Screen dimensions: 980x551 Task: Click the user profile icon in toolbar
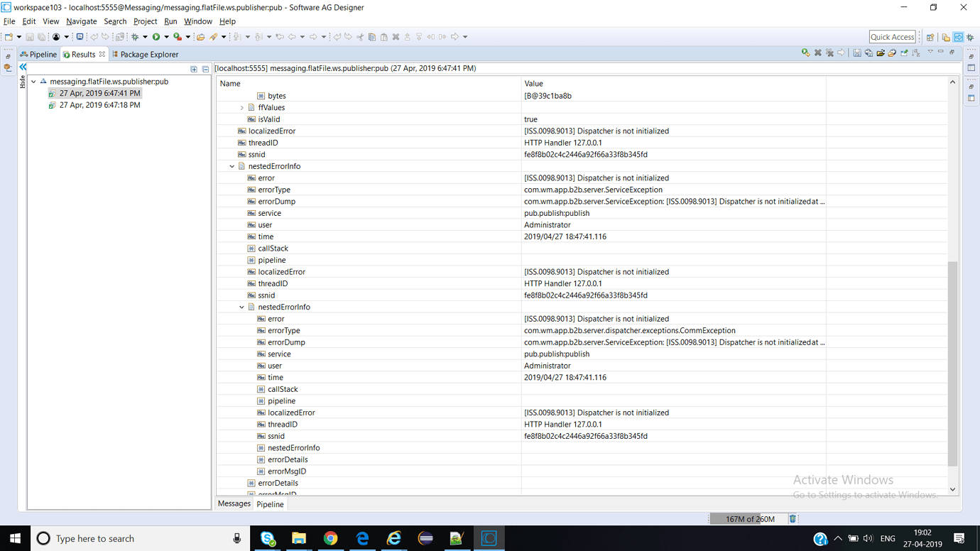click(x=55, y=37)
